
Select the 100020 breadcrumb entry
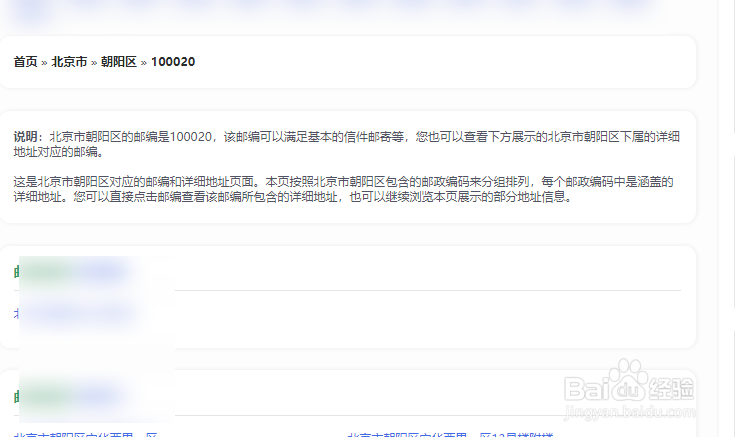(173, 62)
